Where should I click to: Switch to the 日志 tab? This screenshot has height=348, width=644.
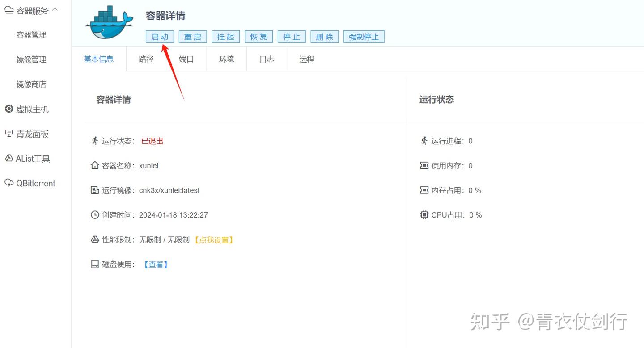(266, 59)
